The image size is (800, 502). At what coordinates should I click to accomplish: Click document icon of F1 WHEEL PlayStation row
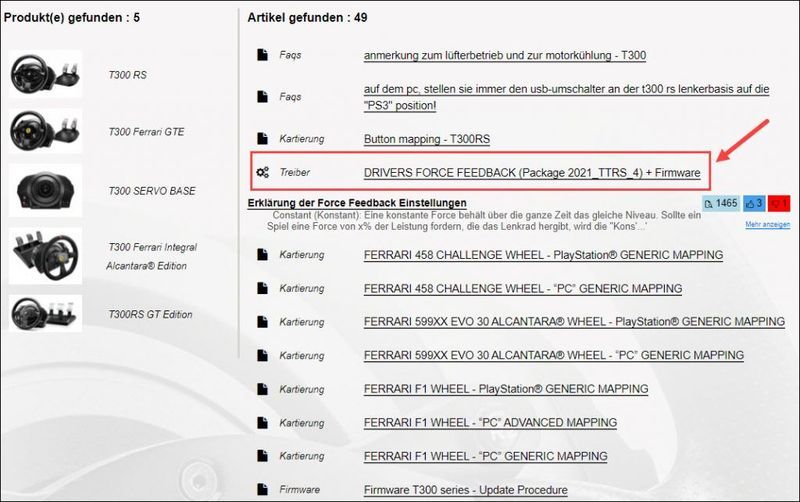[262, 389]
